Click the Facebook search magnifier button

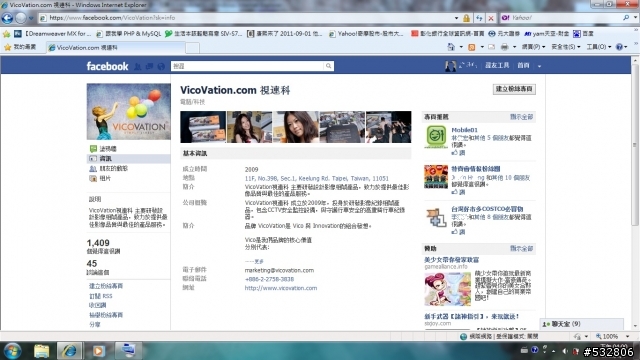tap(328, 66)
